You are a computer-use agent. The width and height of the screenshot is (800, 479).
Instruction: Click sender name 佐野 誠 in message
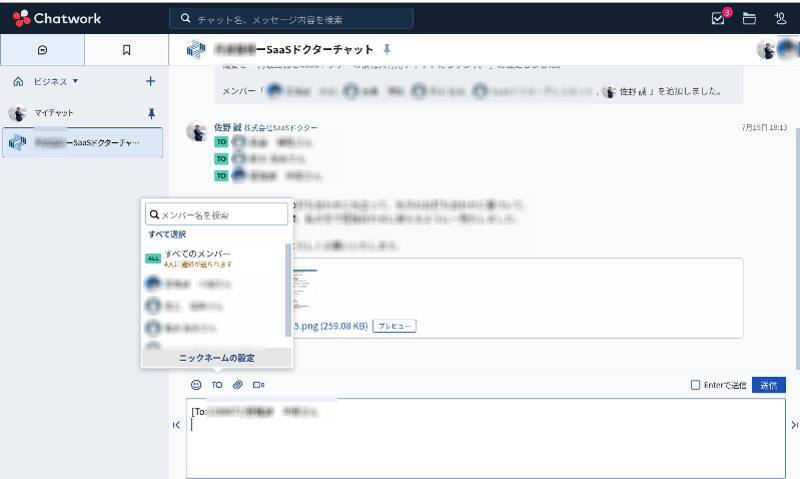click(227, 127)
